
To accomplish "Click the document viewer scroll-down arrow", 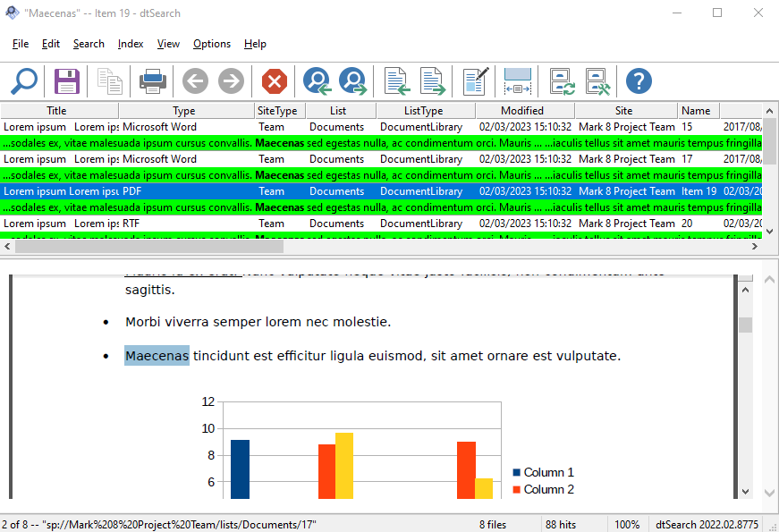I will click(x=745, y=491).
